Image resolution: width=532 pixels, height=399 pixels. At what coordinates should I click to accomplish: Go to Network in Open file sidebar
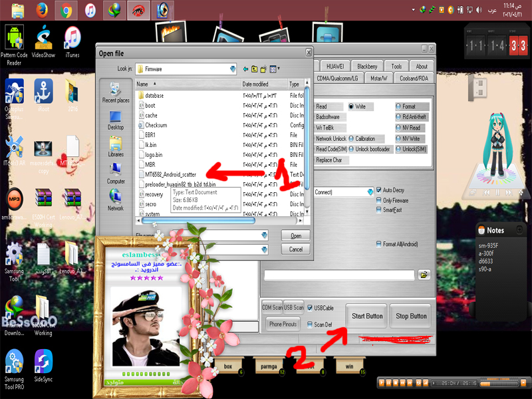(x=116, y=201)
